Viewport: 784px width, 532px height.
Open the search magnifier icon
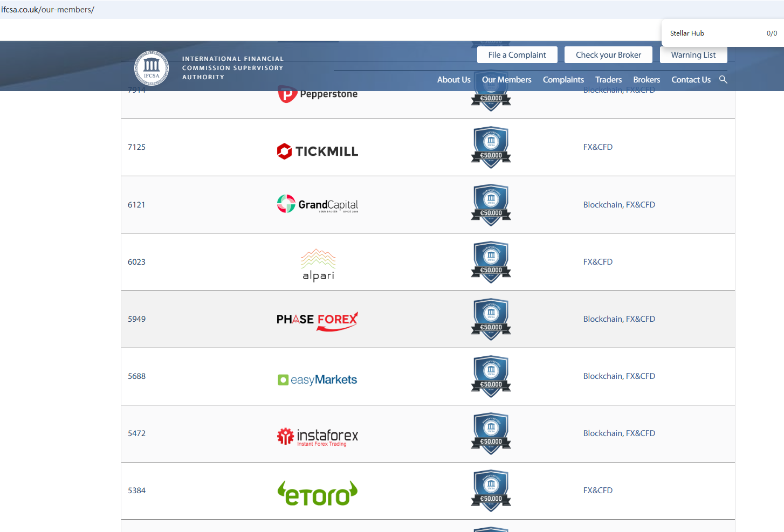pos(723,80)
